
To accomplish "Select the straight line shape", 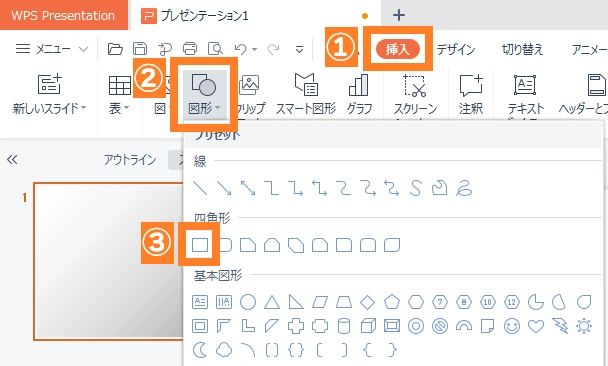I will pyautogui.click(x=200, y=188).
